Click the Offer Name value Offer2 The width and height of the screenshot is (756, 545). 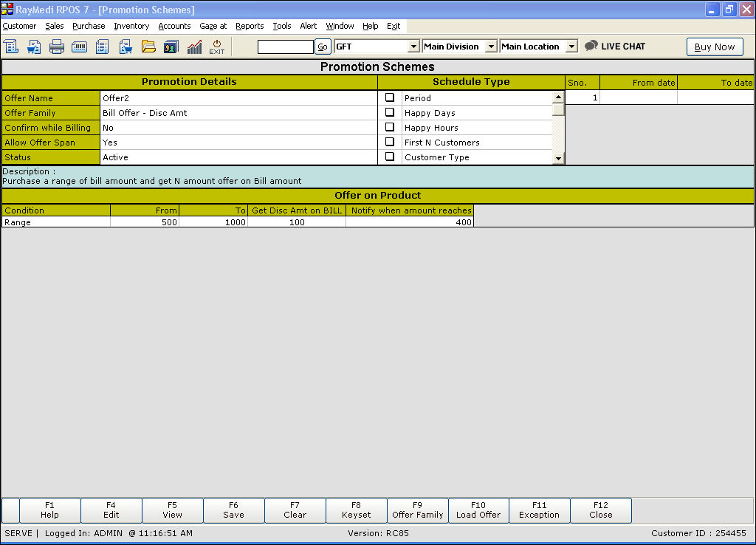point(238,98)
